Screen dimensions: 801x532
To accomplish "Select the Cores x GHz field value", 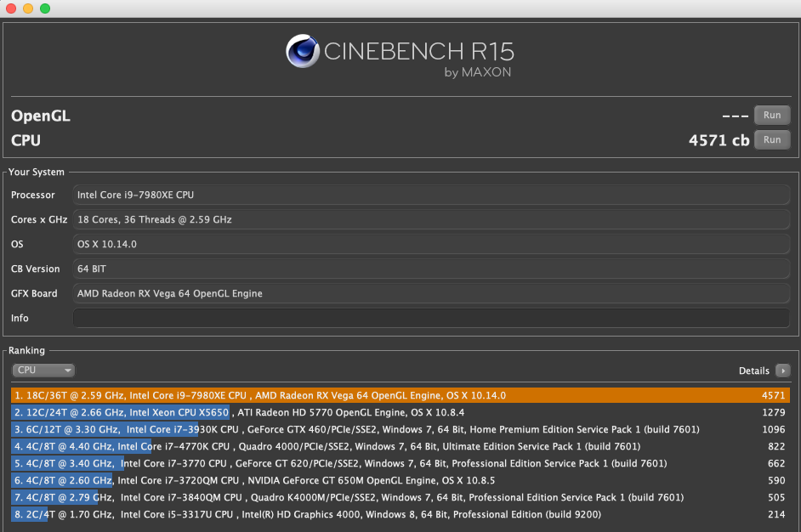I will (431, 219).
